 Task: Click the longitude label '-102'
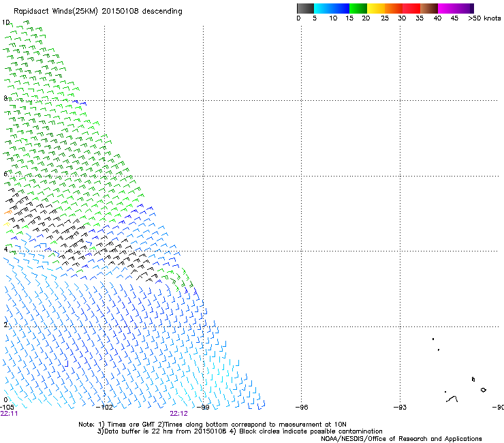click(104, 408)
